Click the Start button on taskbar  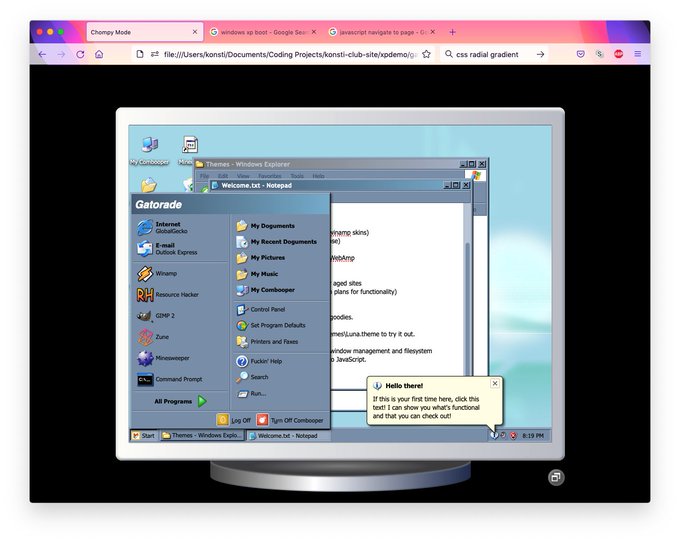pyautogui.click(x=144, y=435)
